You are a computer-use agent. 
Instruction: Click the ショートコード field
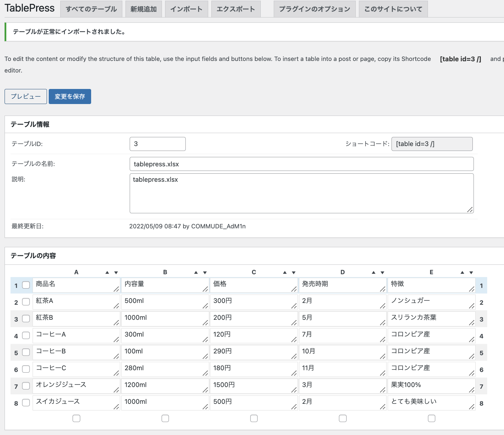click(432, 144)
